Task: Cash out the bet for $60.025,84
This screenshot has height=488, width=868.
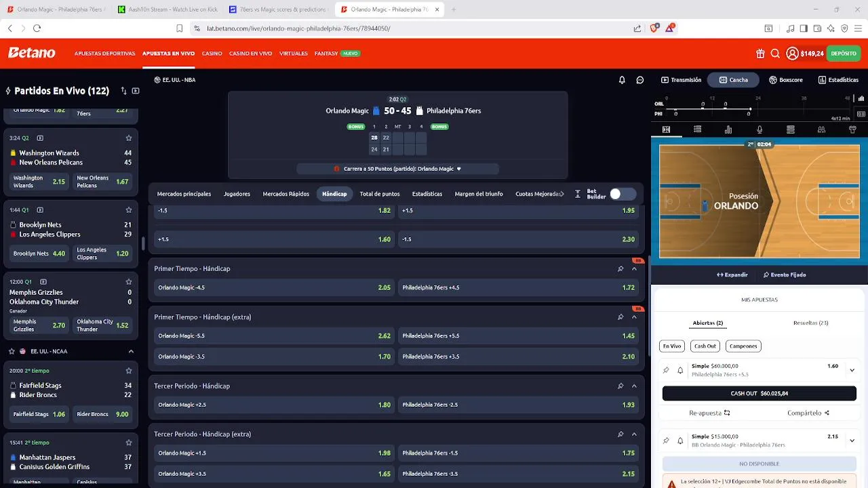Action: pos(759,393)
